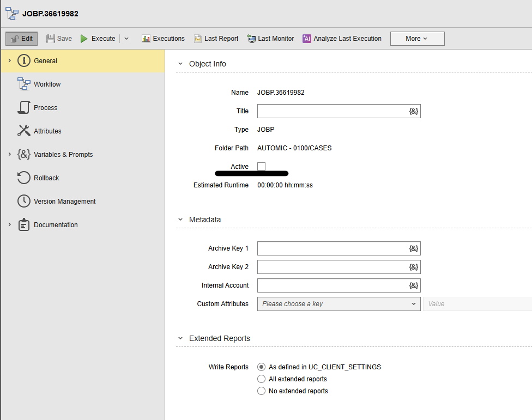This screenshot has height=420, width=532.
Task: Select the Attributes wrench icon
Action: tap(24, 131)
